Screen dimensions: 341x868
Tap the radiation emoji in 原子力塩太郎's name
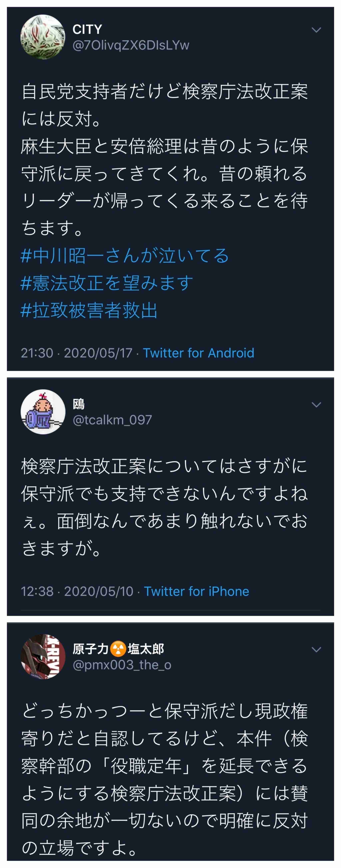pyautogui.click(x=118, y=649)
